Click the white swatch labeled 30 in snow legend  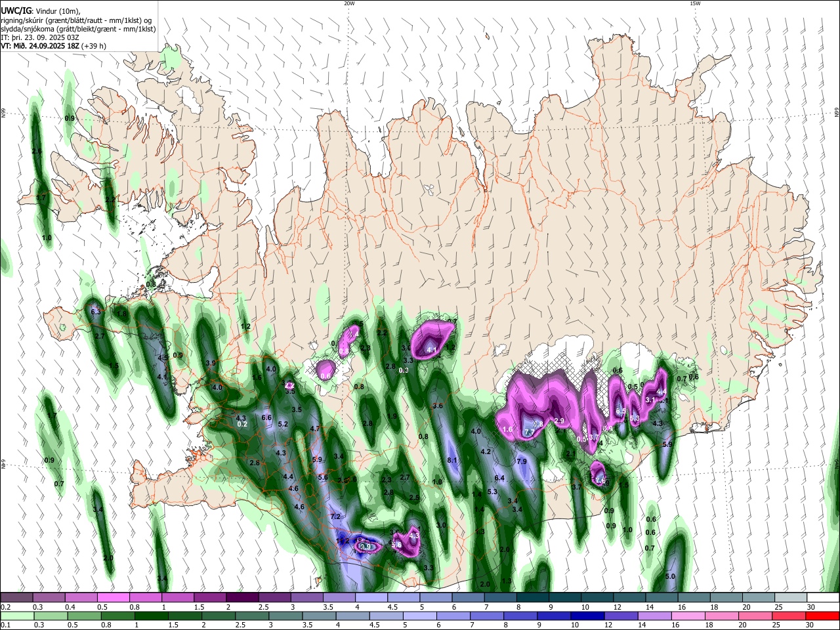(822, 598)
